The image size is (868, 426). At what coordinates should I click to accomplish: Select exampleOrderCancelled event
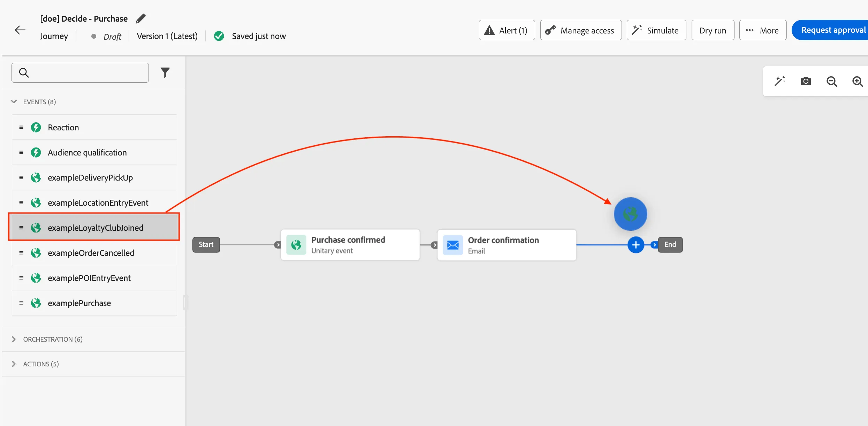(x=94, y=253)
